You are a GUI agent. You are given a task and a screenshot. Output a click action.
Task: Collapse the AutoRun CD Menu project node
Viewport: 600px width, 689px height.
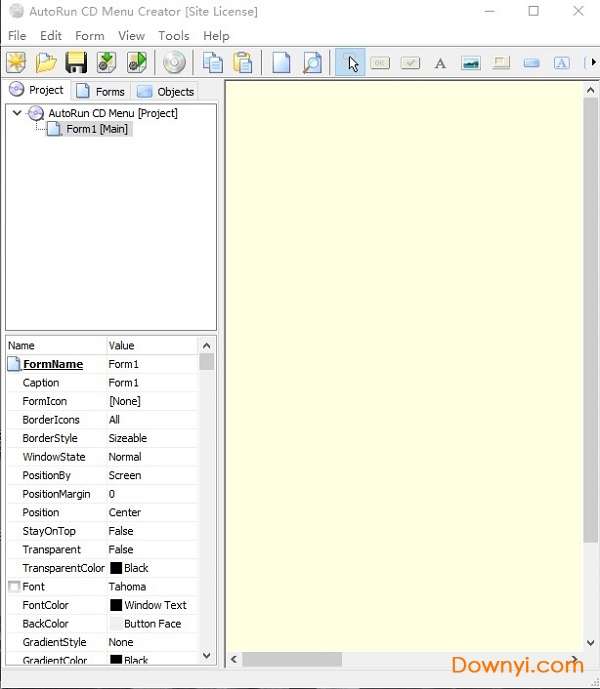click(x=17, y=113)
